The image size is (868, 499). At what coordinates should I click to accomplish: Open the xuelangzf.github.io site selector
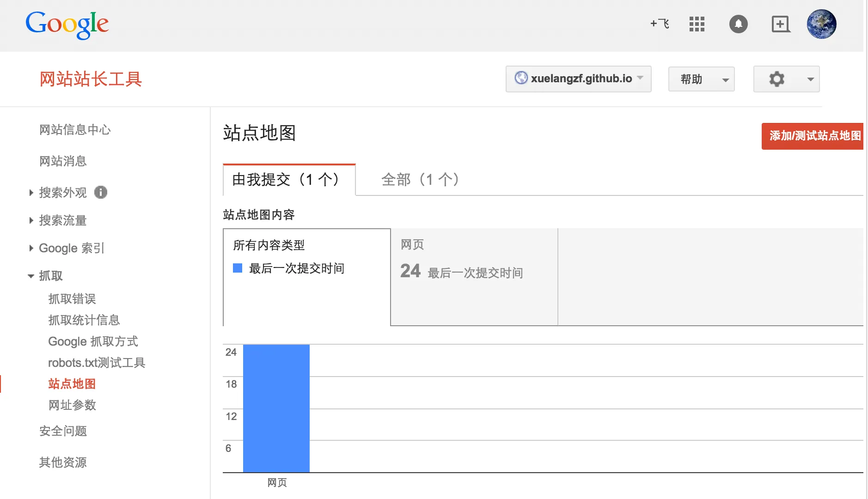tap(578, 79)
